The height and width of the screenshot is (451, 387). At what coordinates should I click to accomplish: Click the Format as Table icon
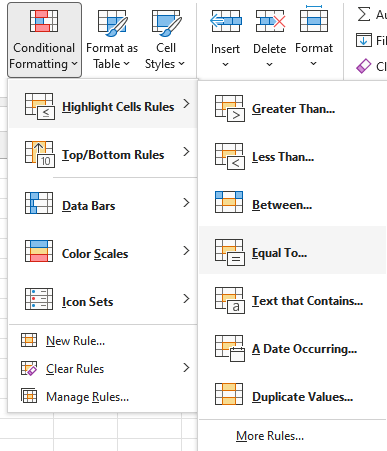pyautogui.click(x=113, y=23)
